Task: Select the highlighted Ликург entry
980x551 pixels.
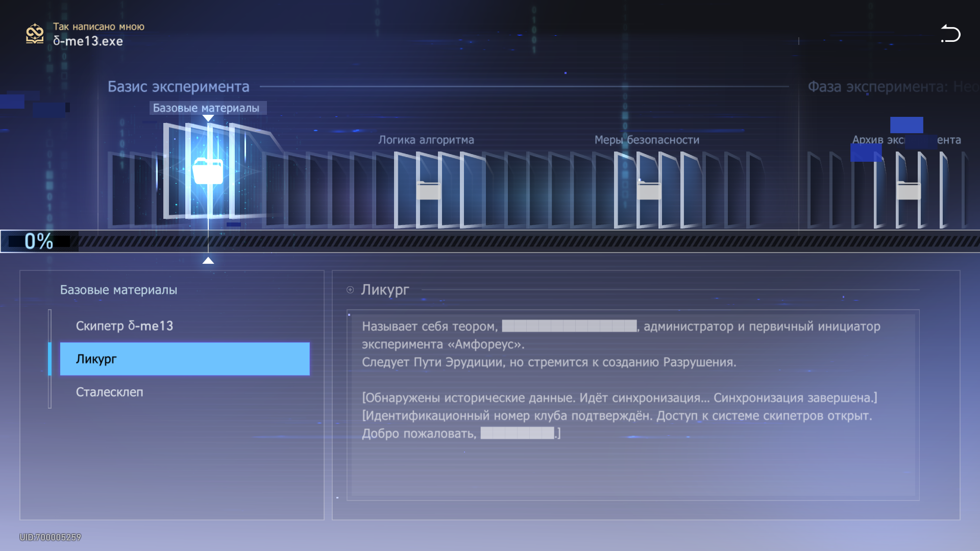Action: pos(184,359)
